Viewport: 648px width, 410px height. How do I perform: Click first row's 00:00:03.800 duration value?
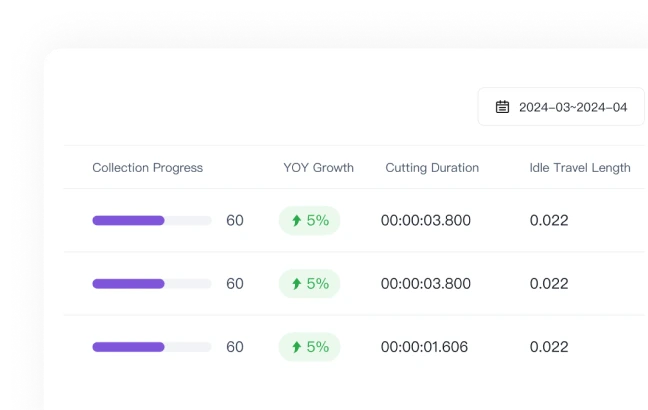425,221
